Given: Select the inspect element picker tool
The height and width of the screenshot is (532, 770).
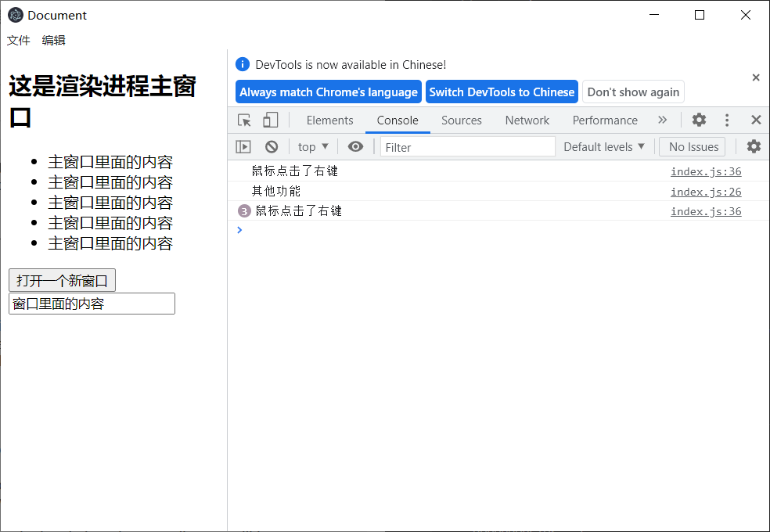Looking at the screenshot, I should tap(243, 120).
